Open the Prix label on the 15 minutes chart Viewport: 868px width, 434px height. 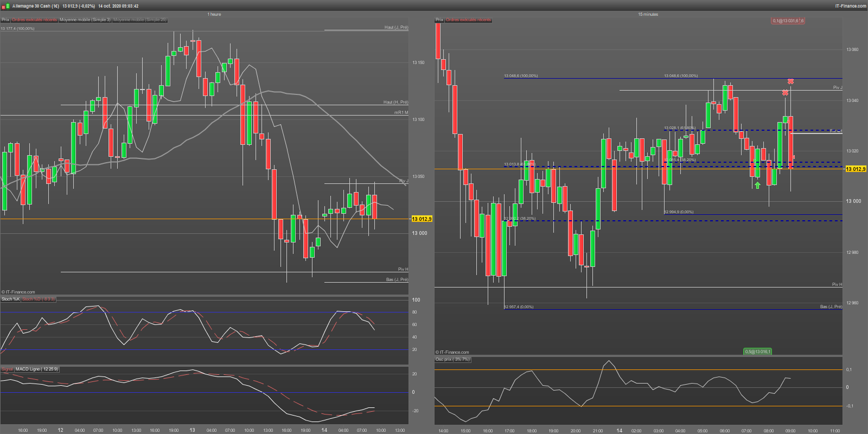[x=439, y=20]
